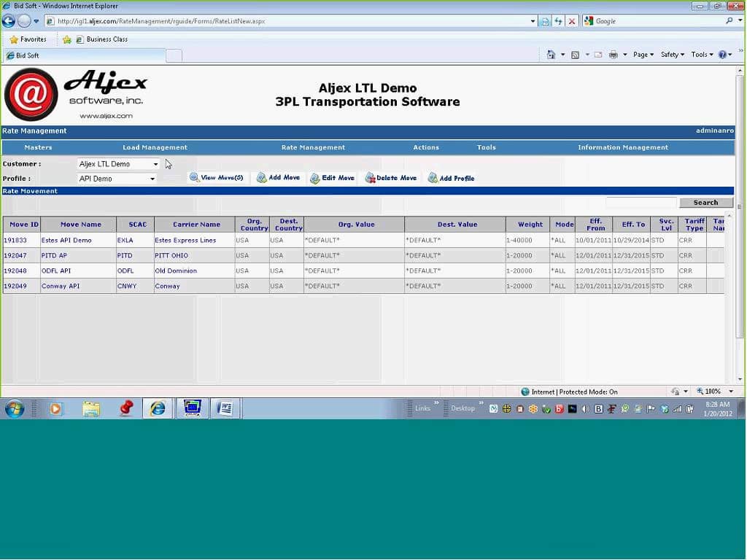Click the volume speaker tray icon
Screen dimensions: 747x560
point(586,409)
